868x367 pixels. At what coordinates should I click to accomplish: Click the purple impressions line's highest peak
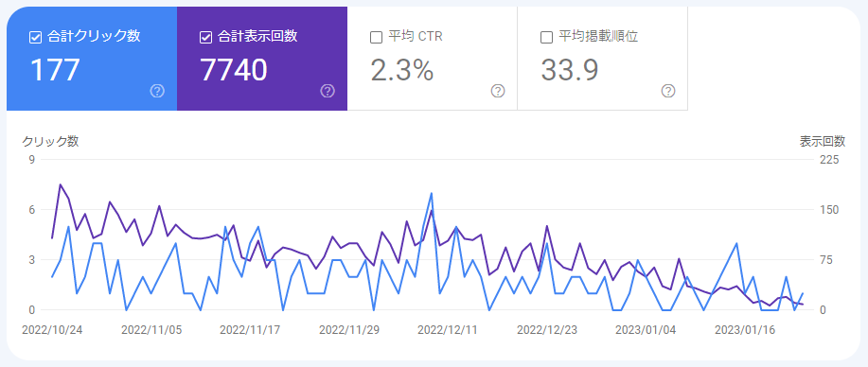(x=61, y=184)
